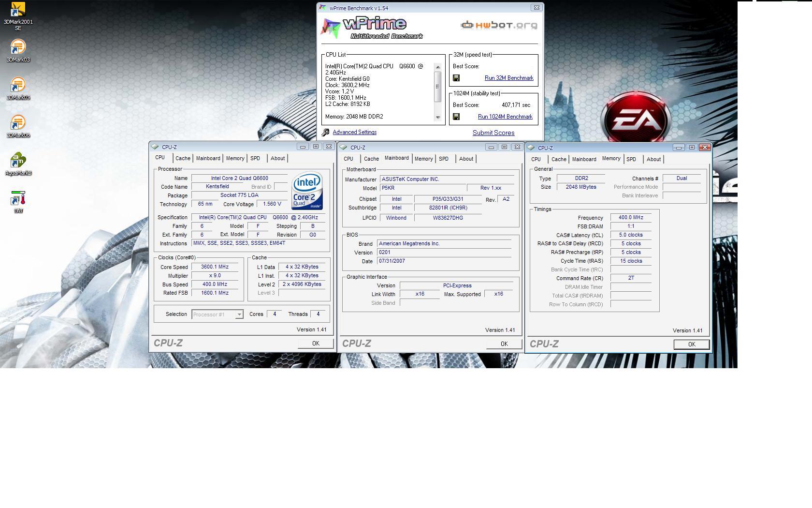Click the motherboard Model field P5KR
812x508 pixels.
(423, 188)
